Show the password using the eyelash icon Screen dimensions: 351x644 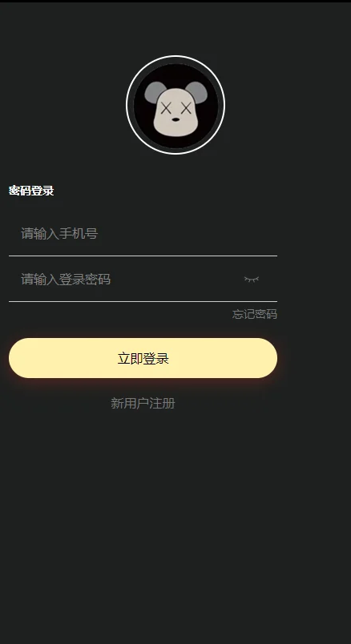pyautogui.click(x=252, y=280)
